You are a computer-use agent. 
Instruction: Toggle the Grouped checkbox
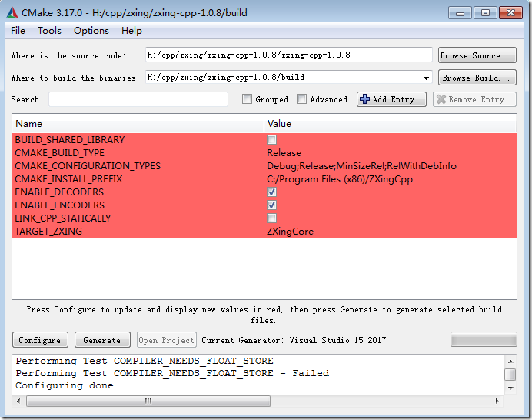point(247,99)
